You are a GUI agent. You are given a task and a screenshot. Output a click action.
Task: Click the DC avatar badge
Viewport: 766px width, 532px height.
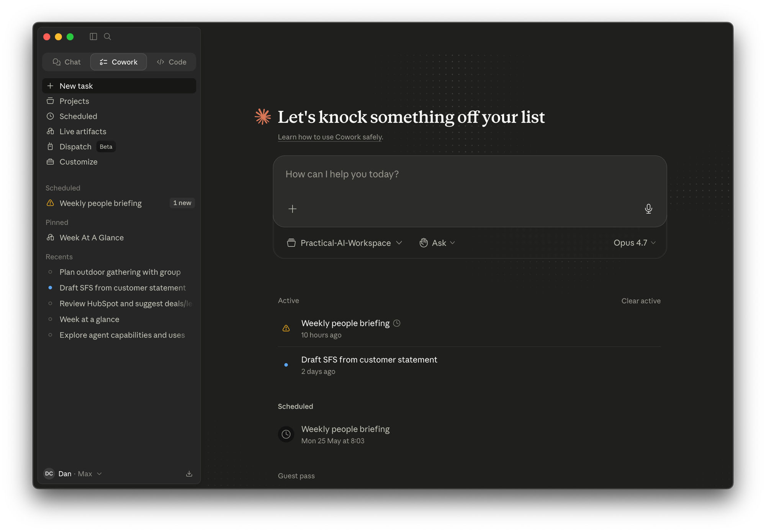click(49, 473)
